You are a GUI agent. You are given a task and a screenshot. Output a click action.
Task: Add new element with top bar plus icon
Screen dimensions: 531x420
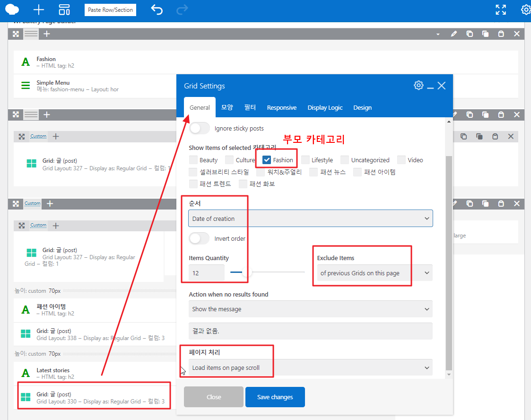point(39,10)
